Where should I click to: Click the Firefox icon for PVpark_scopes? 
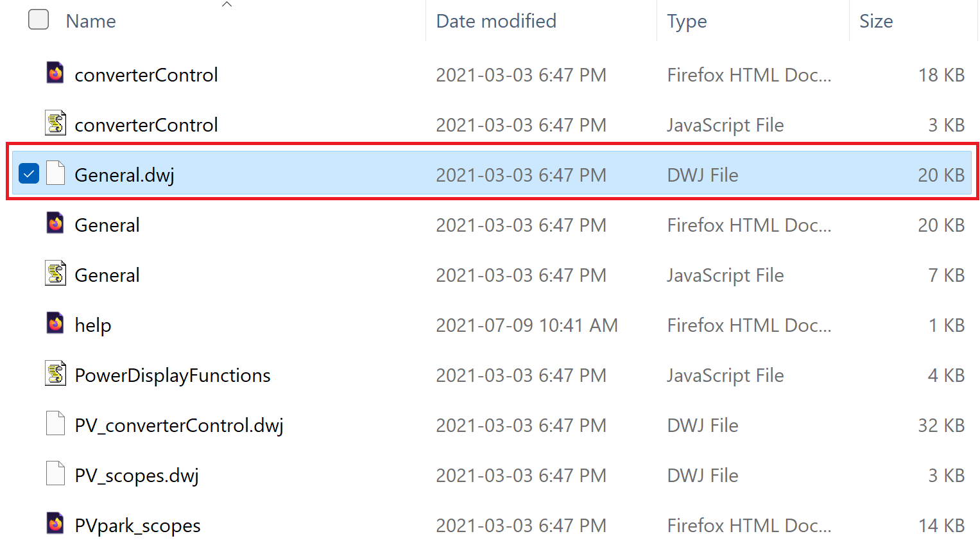click(56, 524)
